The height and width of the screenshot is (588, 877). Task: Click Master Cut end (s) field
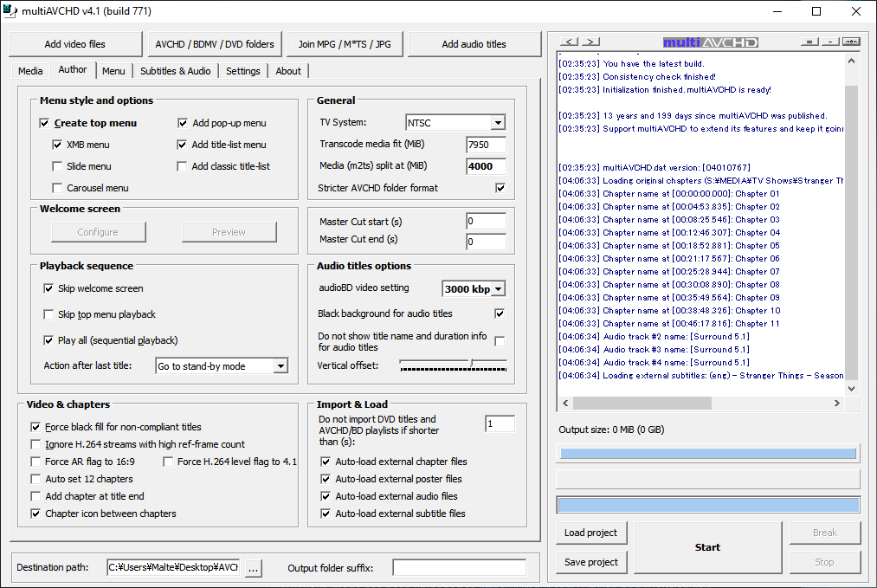(486, 242)
